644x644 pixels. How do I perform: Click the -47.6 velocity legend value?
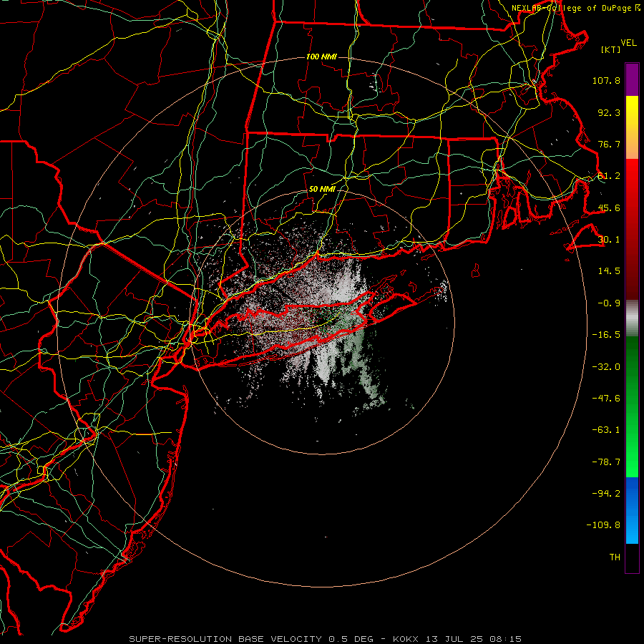(606, 399)
